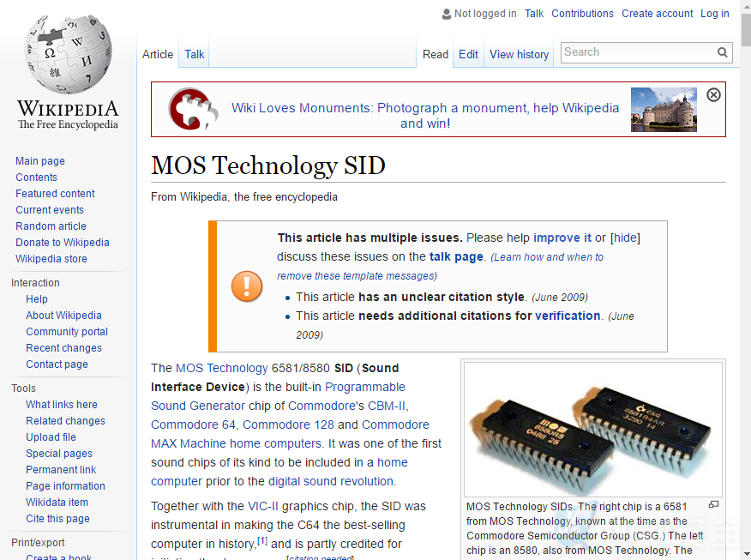This screenshot has height=560, width=751.
Task: Open Community portal
Action: [67, 332]
